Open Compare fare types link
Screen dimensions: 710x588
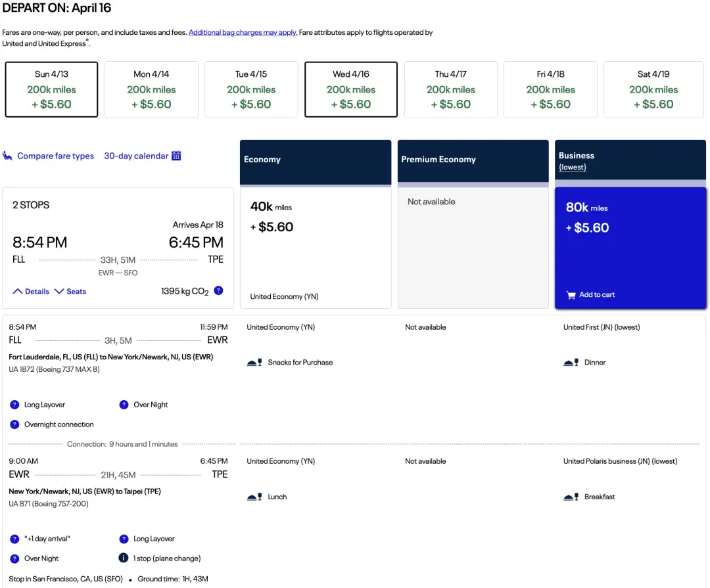(x=55, y=156)
